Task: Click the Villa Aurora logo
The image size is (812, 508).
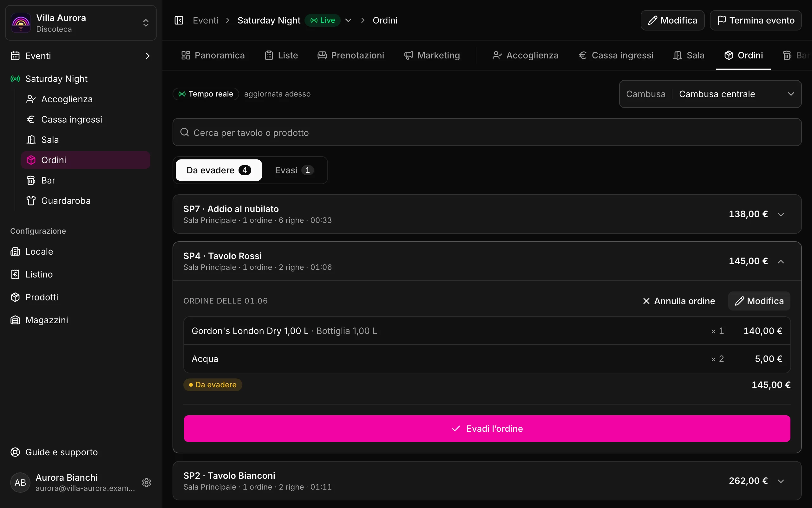Action: tap(21, 23)
